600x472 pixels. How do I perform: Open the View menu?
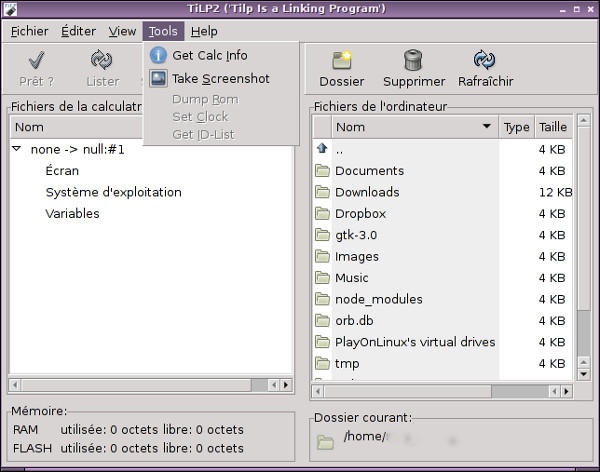tap(122, 31)
